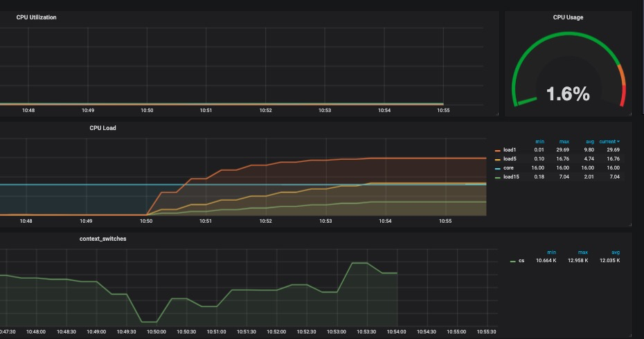644x339 pixels.
Task: Click 10:53:30 label on context_switches axis
Action: (x=366, y=331)
